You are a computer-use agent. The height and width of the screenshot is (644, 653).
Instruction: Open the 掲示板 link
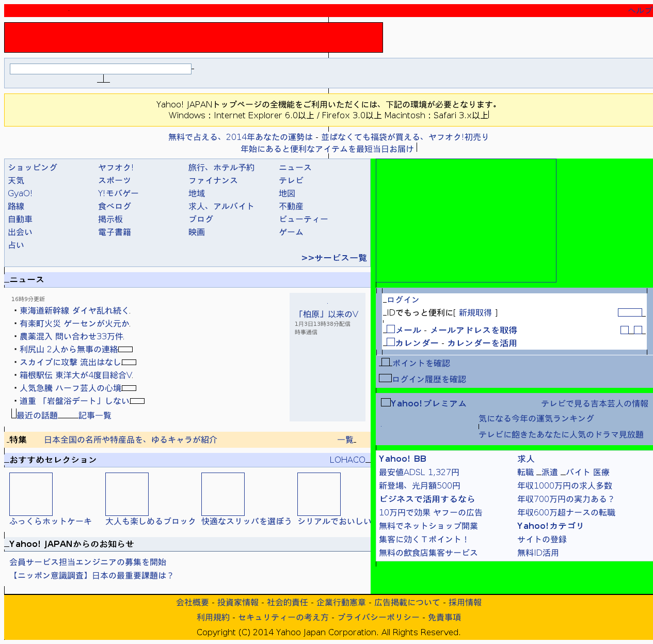pos(110,219)
